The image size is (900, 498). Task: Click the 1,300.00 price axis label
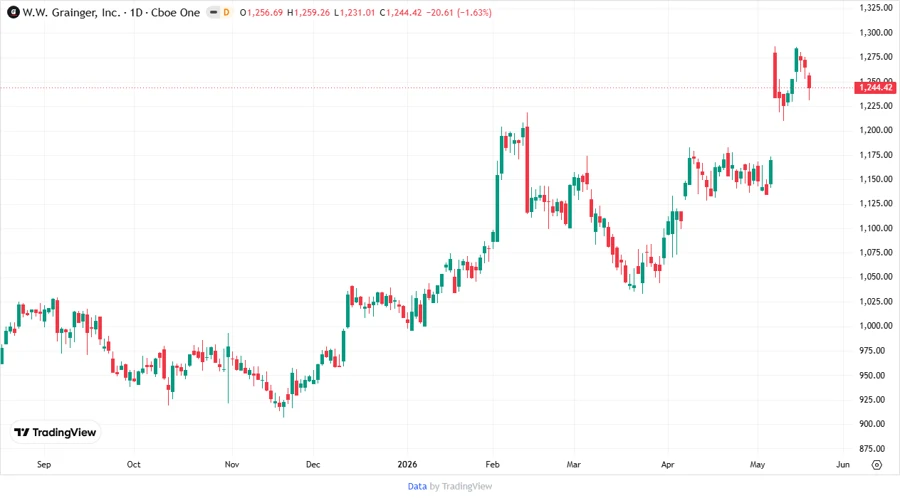tap(876, 33)
